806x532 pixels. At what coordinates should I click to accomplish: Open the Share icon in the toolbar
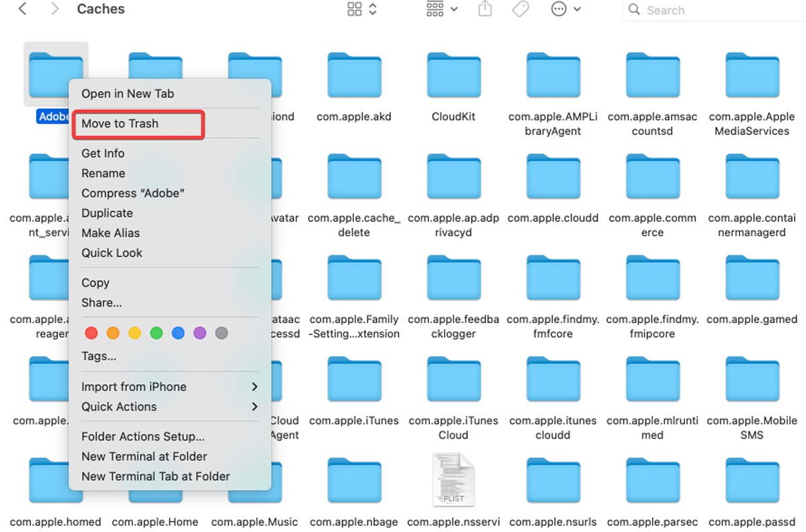485,9
